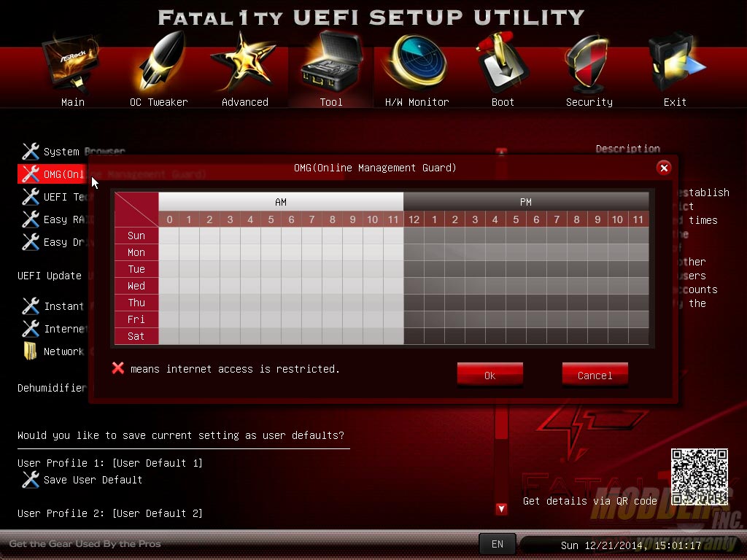The width and height of the screenshot is (747, 560).
Task: Click the System Browser wrench icon
Action: click(31, 152)
